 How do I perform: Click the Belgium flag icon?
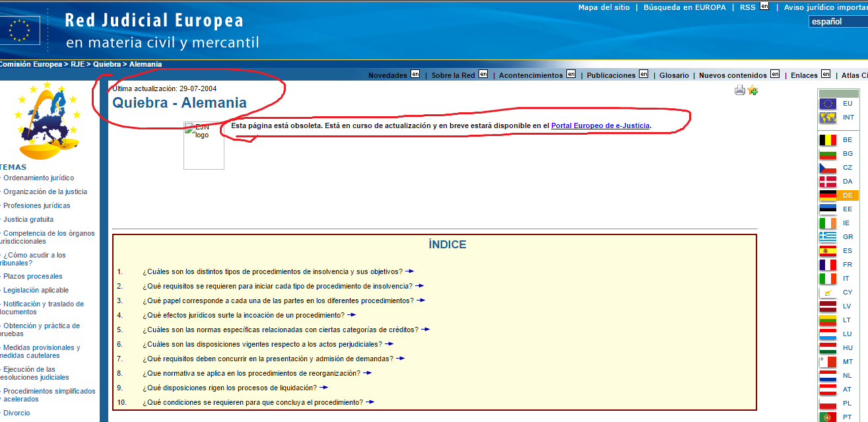point(828,140)
